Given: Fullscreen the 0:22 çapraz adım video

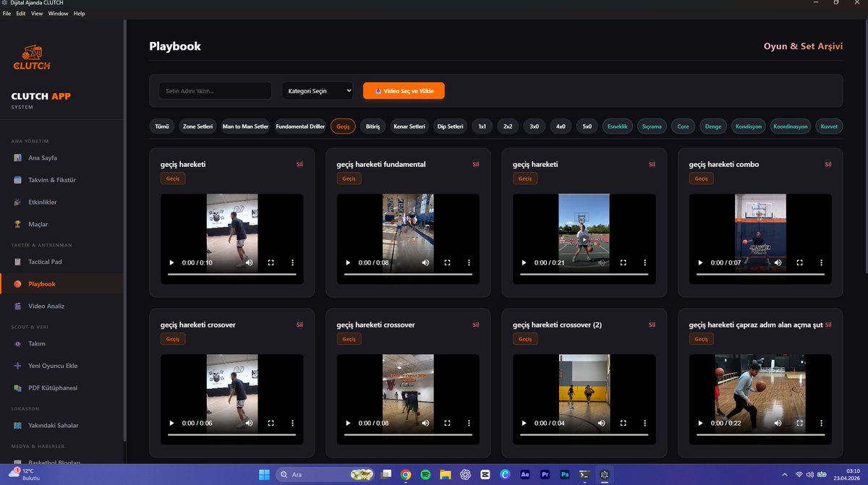Looking at the screenshot, I should click(799, 424).
